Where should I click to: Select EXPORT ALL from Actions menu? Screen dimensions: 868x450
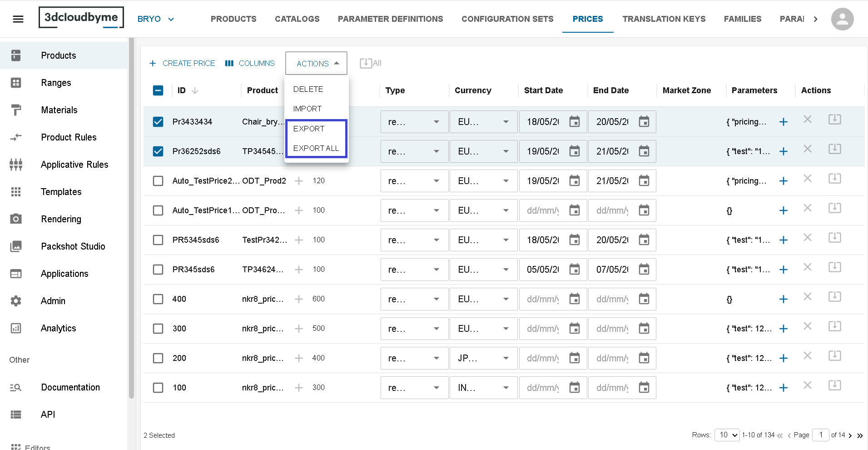[x=316, y=148]
